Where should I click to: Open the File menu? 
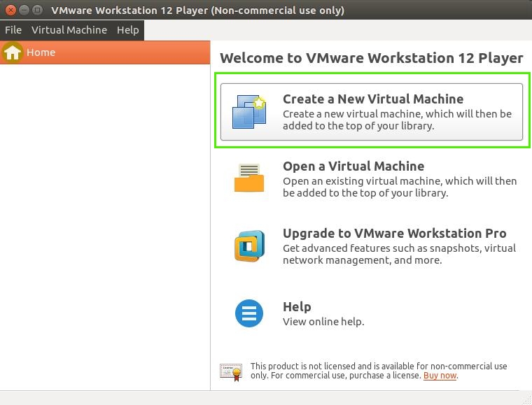pos(13,30)
